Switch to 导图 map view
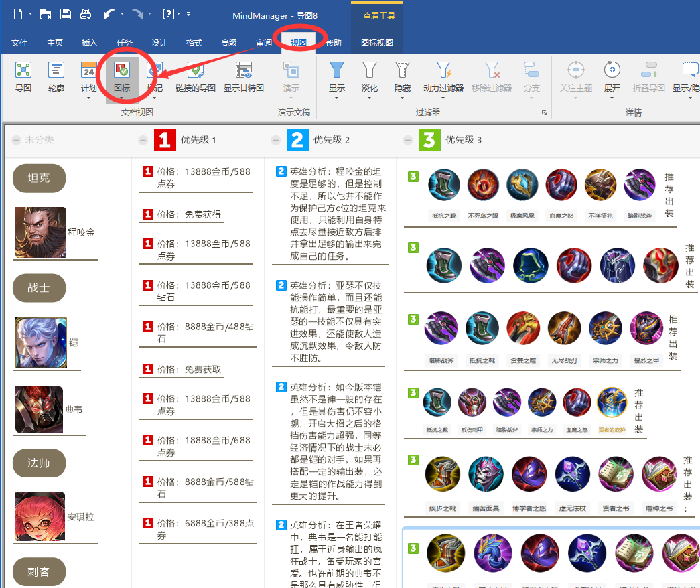This screenshot has height=588, width=700. tap(23, 77)
